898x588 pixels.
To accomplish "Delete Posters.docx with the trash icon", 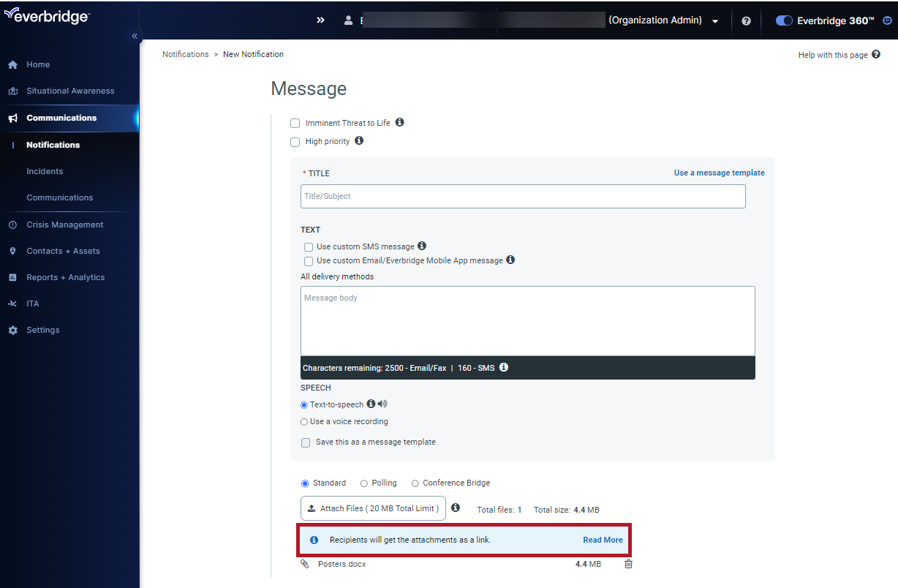I will (x=629, y=564).
